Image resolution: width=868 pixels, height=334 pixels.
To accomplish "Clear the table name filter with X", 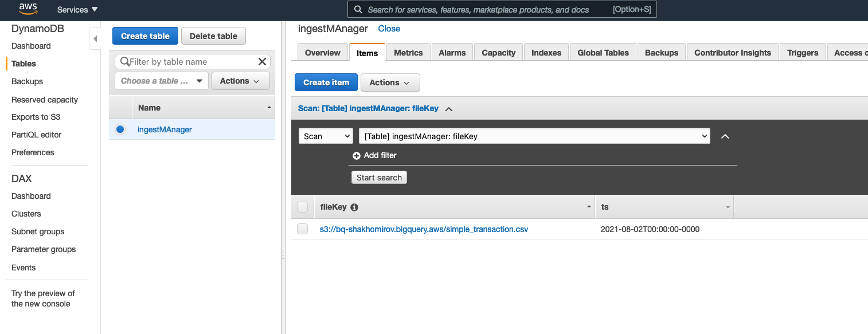I will 262,62.
